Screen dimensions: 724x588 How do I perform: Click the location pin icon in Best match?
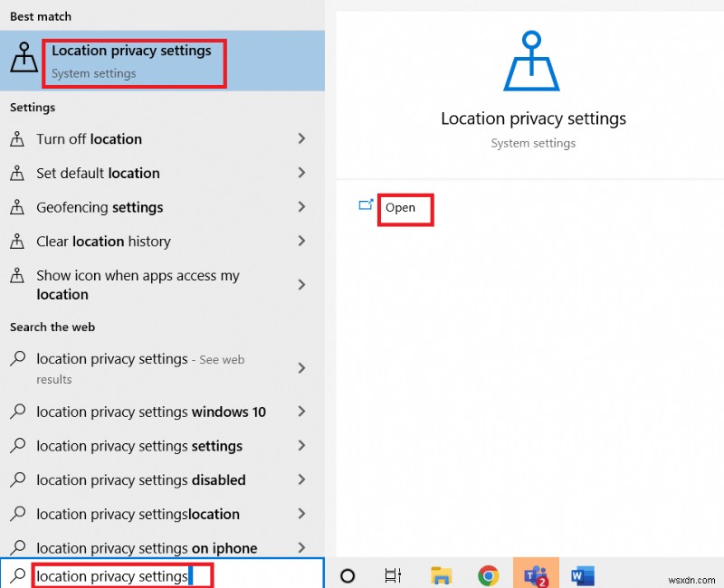coord(24,57)
